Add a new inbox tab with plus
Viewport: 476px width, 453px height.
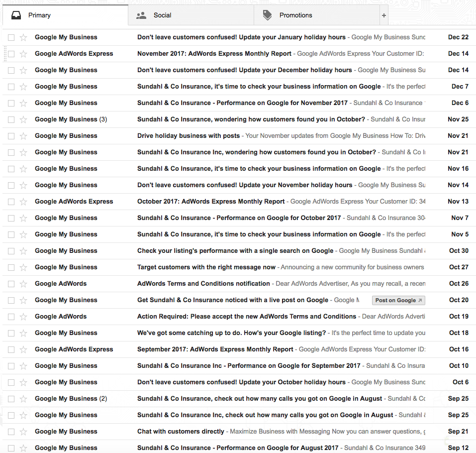pos(383,15)
